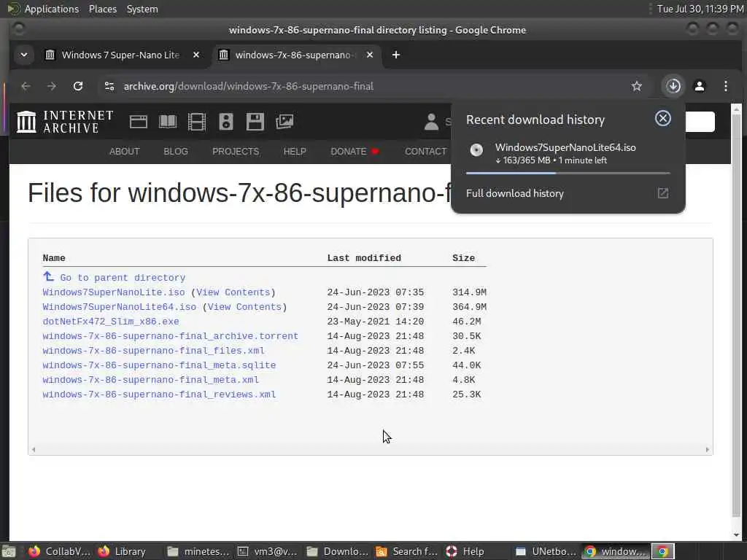Download dotNetFx472_Slim_x86.exe
The height and width of the screenshot is (560, 747).
(111, 322)
